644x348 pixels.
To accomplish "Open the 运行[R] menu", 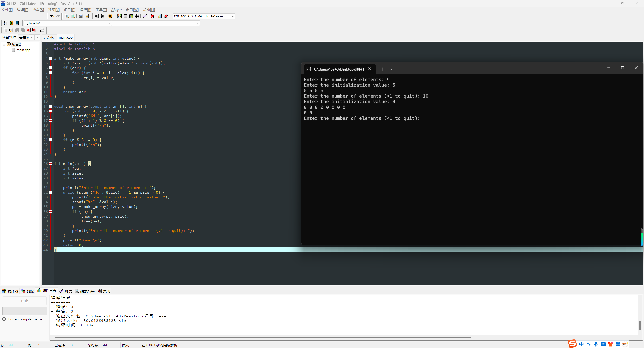I will [85, 10].
